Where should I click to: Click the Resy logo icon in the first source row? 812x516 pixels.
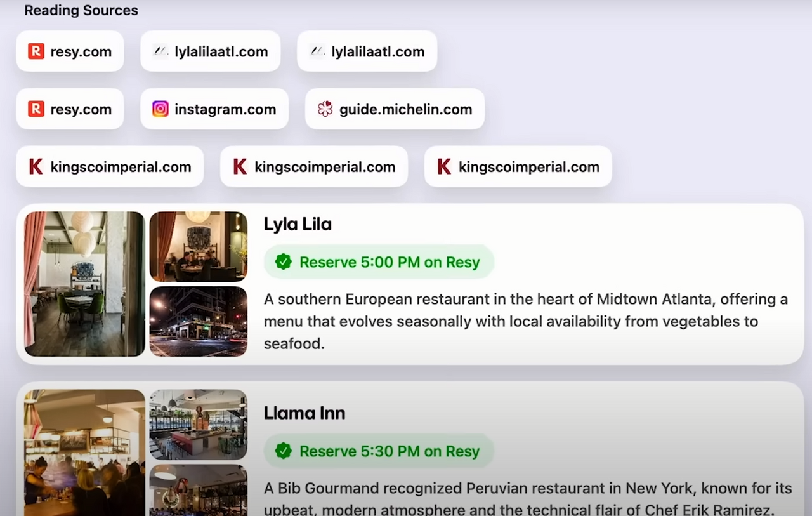pyautogui.click(x=36, y=51)
